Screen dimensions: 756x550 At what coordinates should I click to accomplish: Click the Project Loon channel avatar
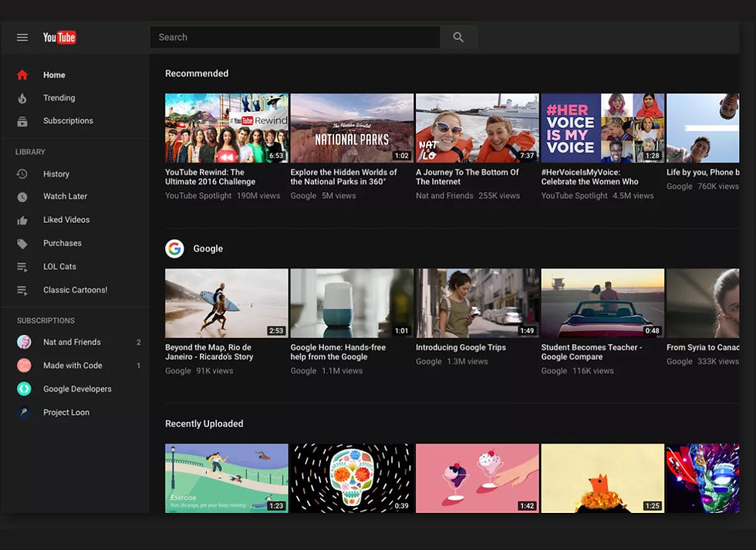coord(24,412)
